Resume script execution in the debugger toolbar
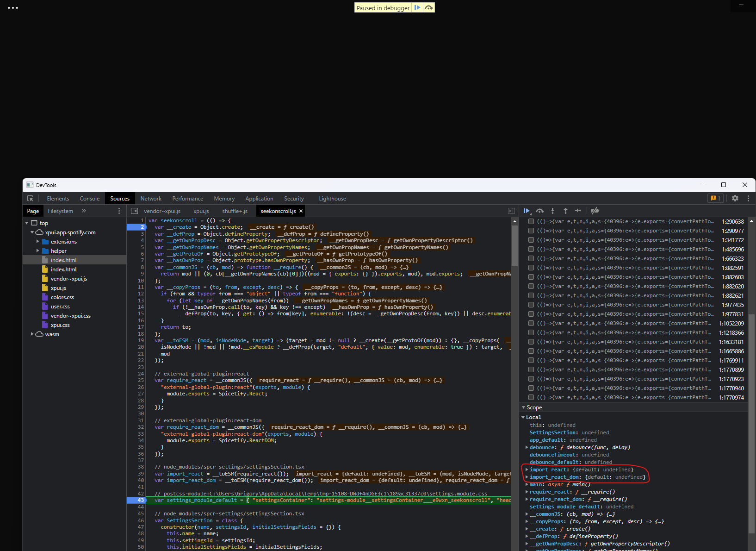 click(x=527, y=211)
